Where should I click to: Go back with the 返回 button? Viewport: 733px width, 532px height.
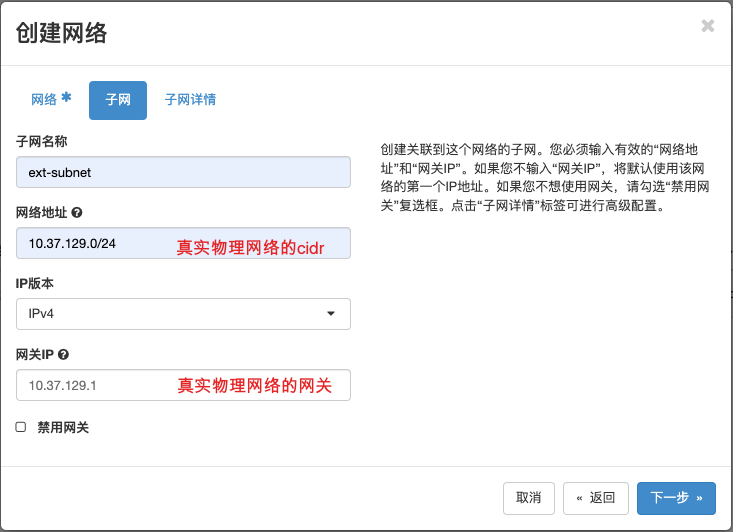(596, 497)
